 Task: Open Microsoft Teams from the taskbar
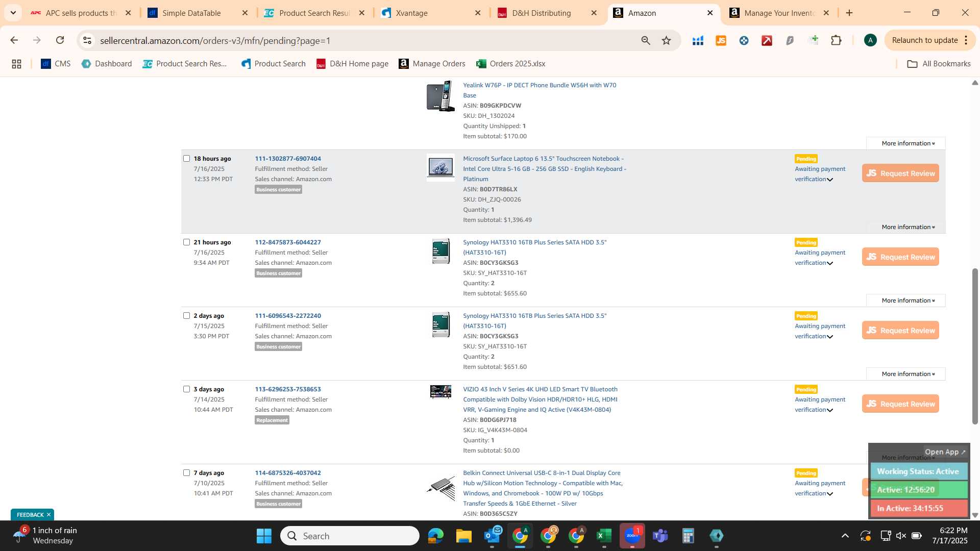point(660,536)
